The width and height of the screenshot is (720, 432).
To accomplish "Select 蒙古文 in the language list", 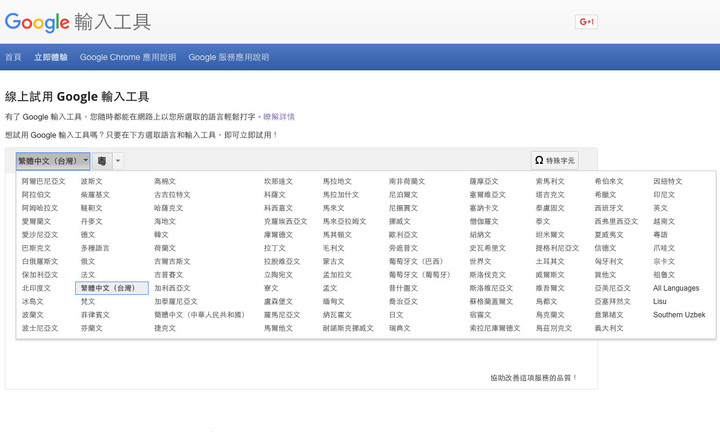I will [333, 261].
